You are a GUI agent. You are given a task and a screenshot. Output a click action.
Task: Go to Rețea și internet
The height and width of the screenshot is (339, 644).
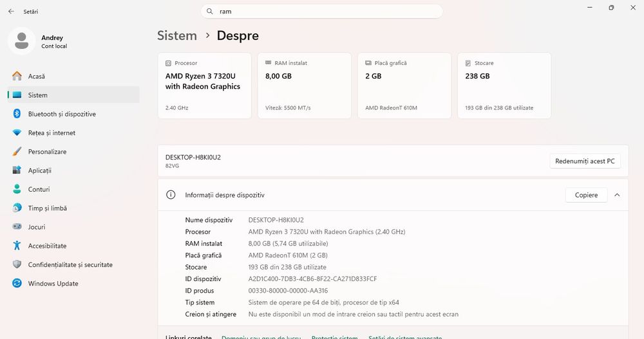(74, 133)
